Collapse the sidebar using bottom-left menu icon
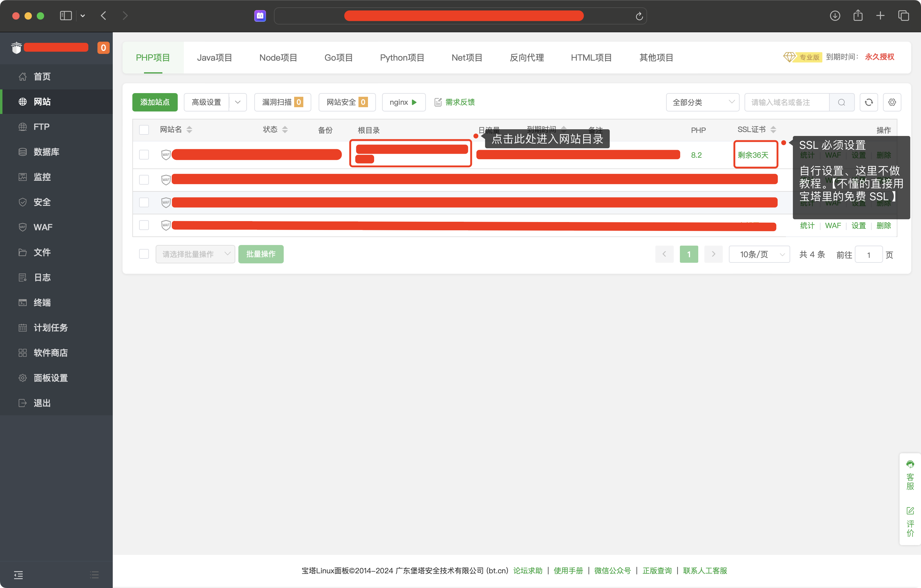This screenshot has height=588, width=921. 18,575
